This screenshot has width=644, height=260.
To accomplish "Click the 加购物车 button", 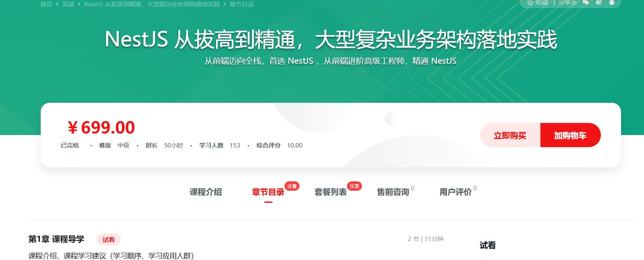I will point(570,135).
